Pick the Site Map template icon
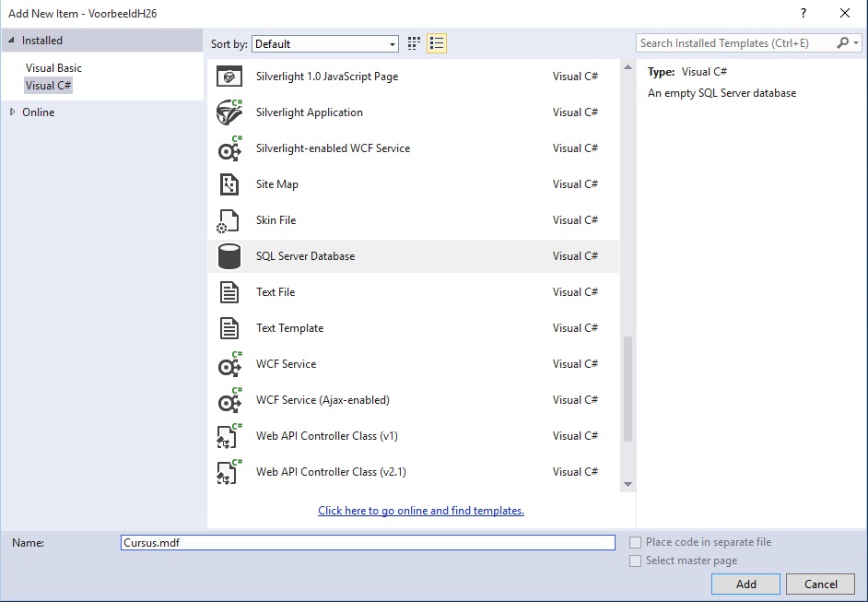The width and height of the screenshot is (868, 602). click(x=229, y=184)
